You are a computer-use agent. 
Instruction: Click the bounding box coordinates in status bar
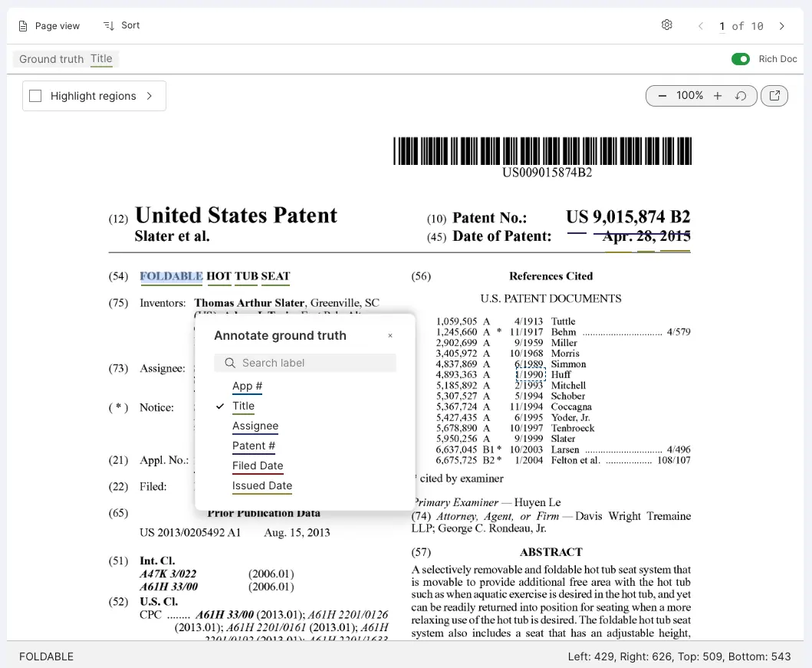(x=679, y=656)
